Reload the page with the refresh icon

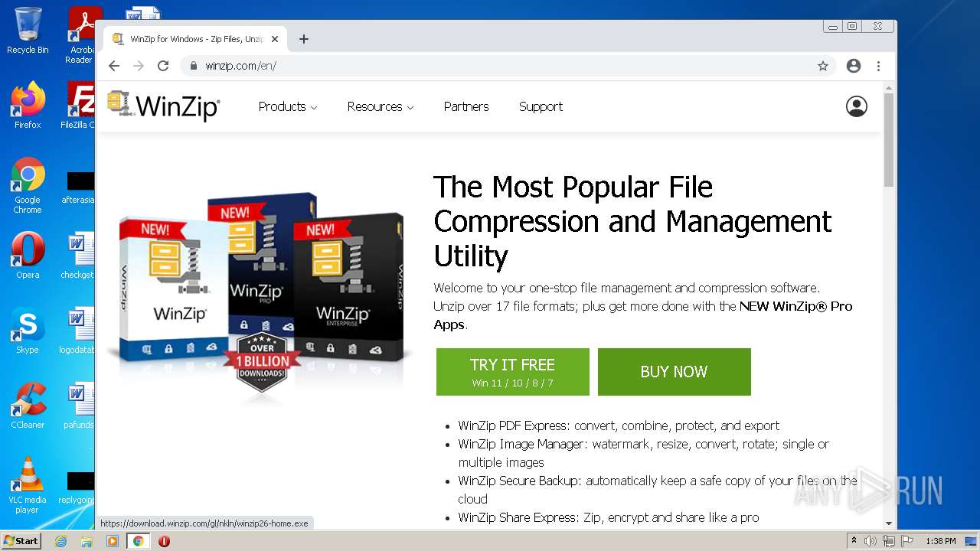[x=163, y=66]
